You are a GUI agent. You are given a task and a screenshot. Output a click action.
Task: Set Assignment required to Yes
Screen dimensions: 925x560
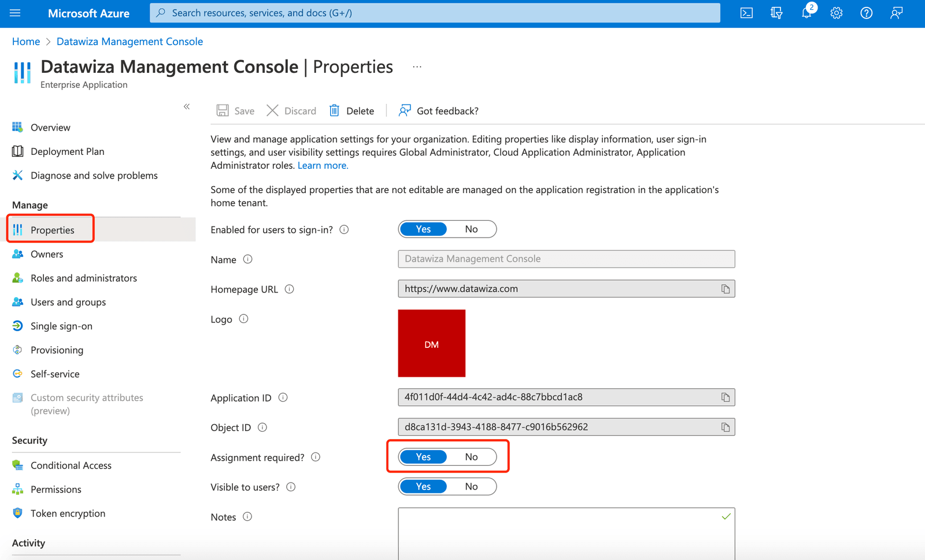pyautogui.click(x=423, y=457)
